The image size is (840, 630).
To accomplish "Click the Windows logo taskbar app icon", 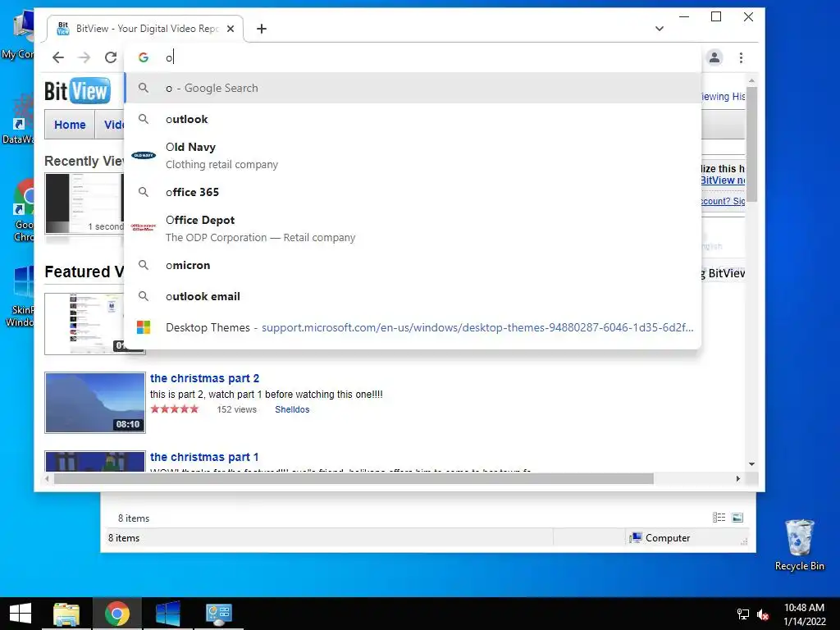I will tap(168, 614).
